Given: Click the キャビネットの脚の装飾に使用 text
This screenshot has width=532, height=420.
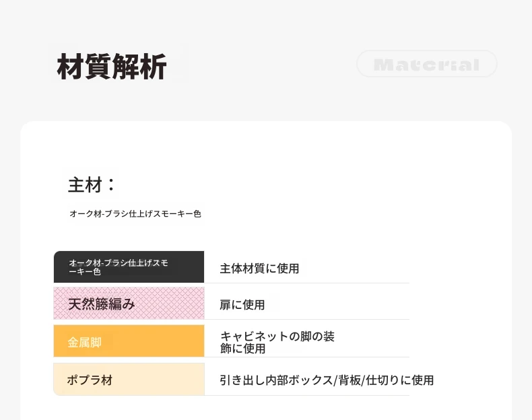Looking at the screenshot, I should tap(277, 343).
